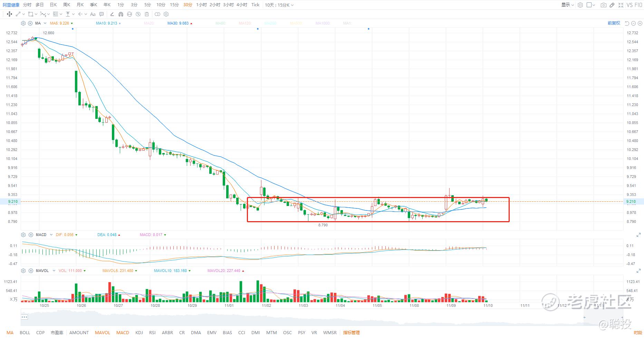Select the horizontal lines list tool
Image resolution: width=644 pixels, height=339 pixels.
pos(55,14)
